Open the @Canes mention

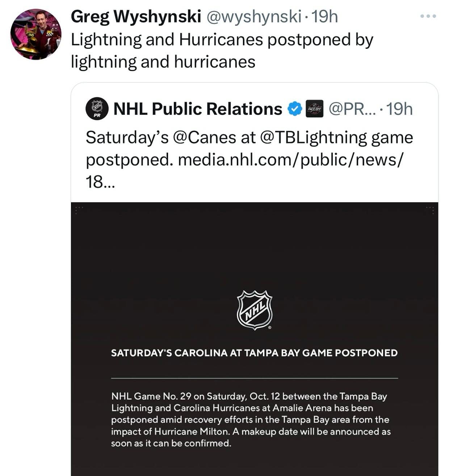point(205,138)
